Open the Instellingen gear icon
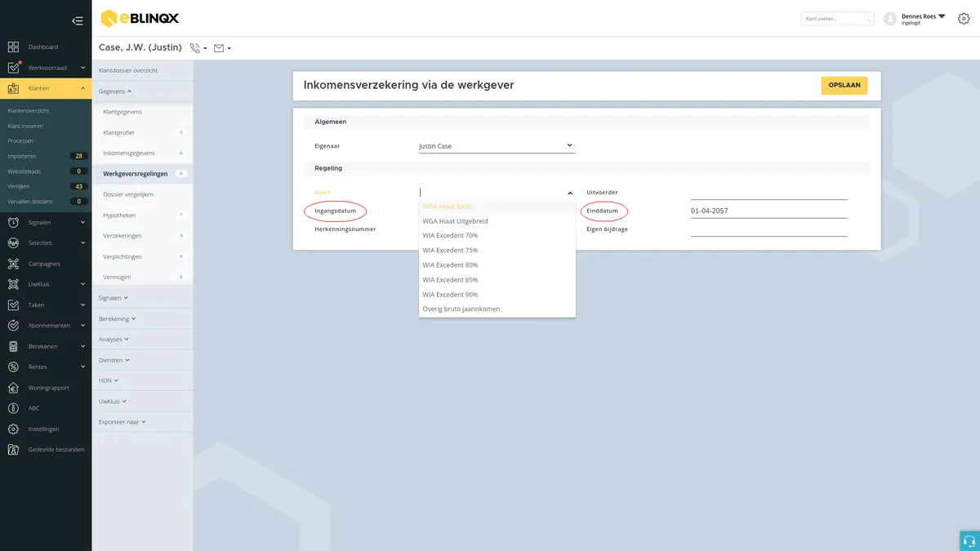 click(13, 429)
